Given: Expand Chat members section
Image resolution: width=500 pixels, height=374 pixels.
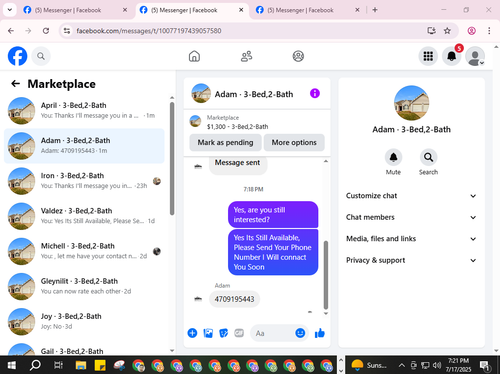Looking at the screenshot, I should (x=411, y=217).
